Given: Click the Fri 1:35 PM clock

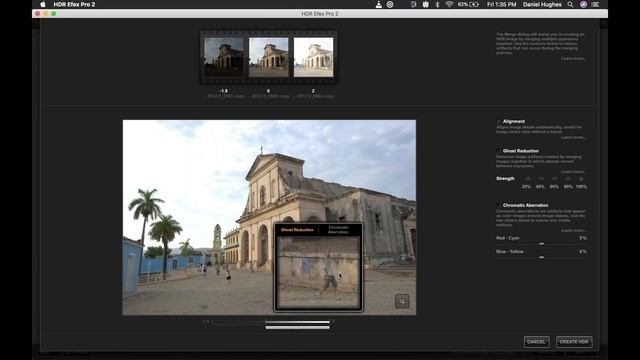Looking at the screenshot, I should point(501,4).
